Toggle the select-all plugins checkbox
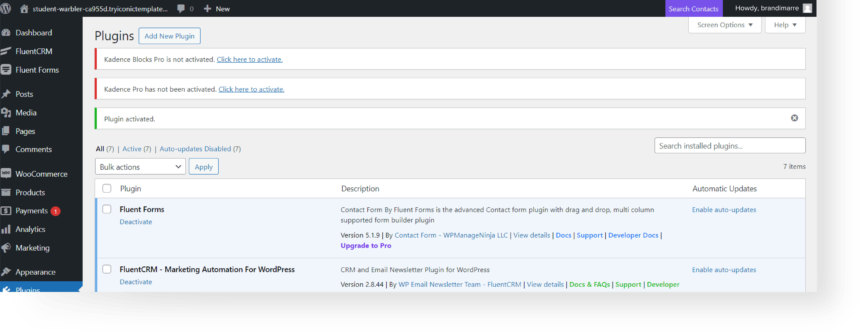The height and width of the screenshot is (335, 868). [107, 188]
